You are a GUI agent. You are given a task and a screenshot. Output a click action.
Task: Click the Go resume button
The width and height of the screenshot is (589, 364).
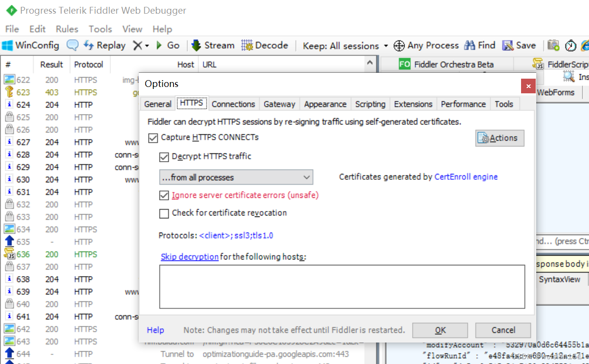pyautogui.click(x=168, y=45)
